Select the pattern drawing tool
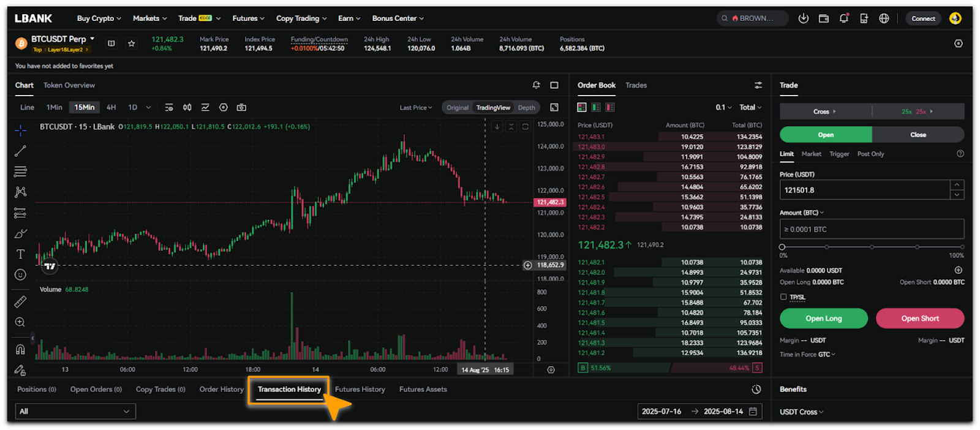 click(x=20, y=192)
